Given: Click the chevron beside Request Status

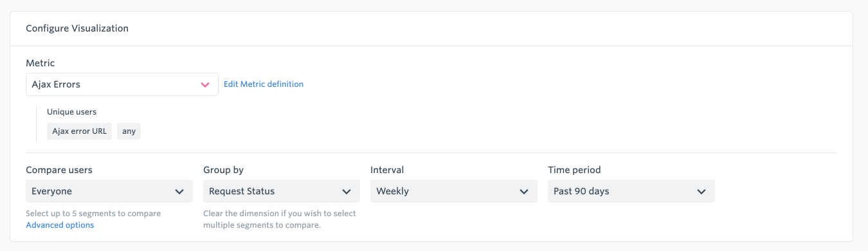Looking at the screenshot, I should (347, 192).
